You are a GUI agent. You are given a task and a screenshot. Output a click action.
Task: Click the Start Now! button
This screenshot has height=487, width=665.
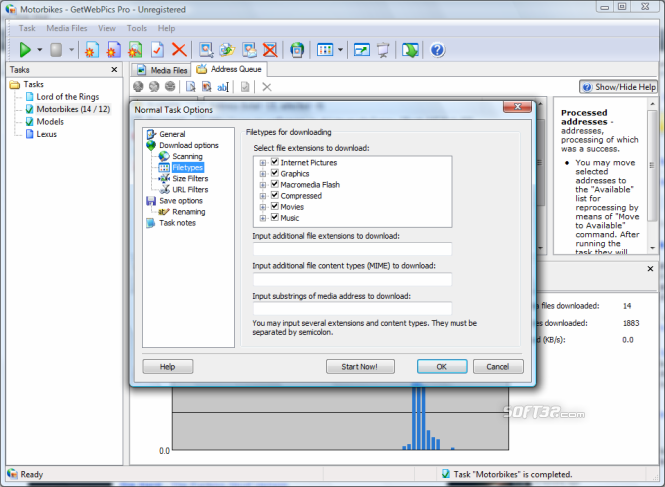coord(360,367)
